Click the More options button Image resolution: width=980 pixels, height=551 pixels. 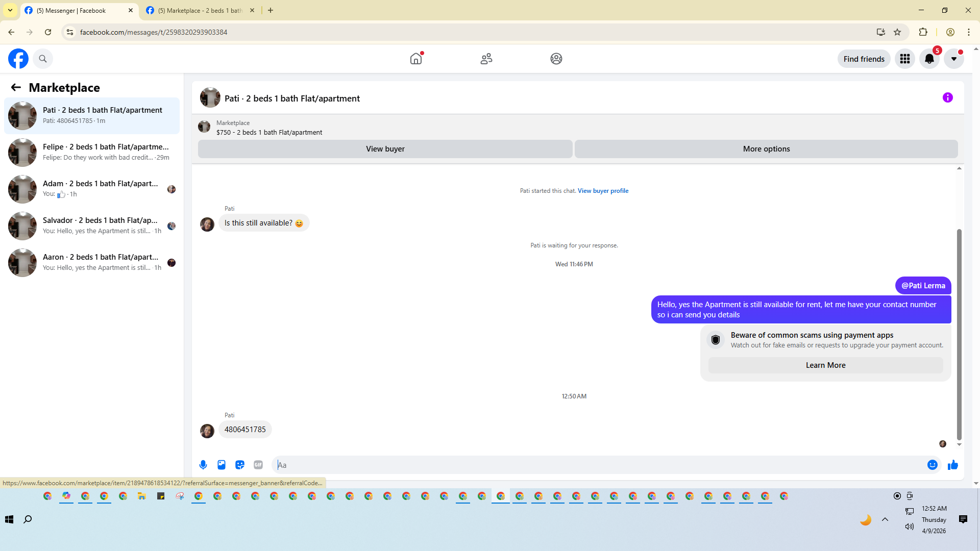pyautogui.click(x=766, y=149)
